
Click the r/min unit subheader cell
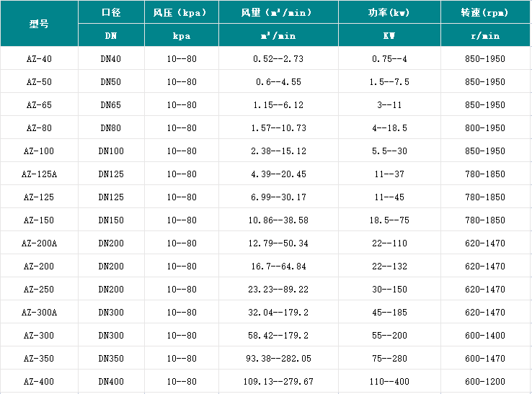pos(485,35)
